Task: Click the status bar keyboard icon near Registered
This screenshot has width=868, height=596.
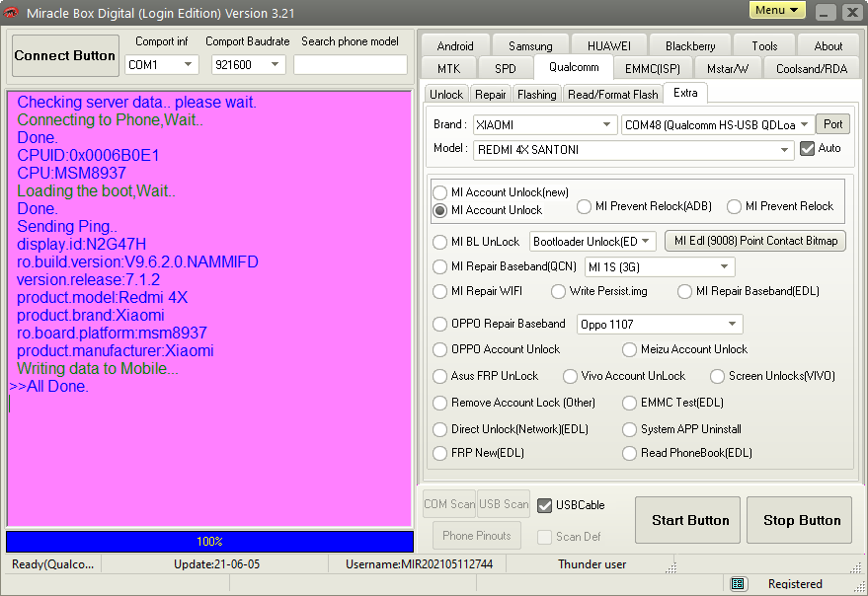Action: tap(737, 583)
